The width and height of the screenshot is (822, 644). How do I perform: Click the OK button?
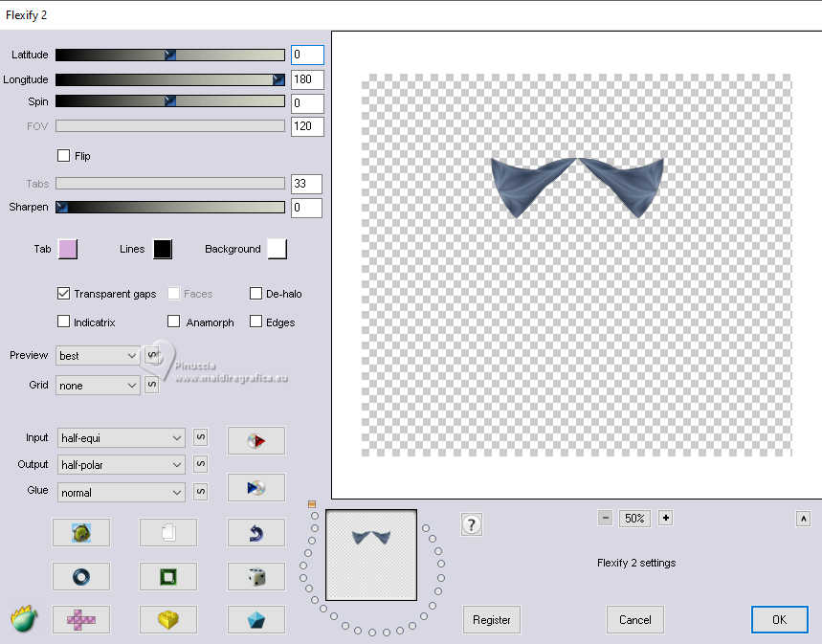[779, 619]
